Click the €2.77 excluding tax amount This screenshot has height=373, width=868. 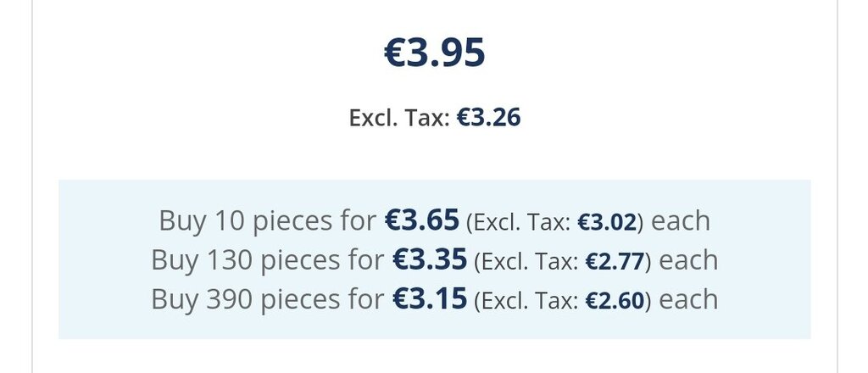click(x=615, y=262)
